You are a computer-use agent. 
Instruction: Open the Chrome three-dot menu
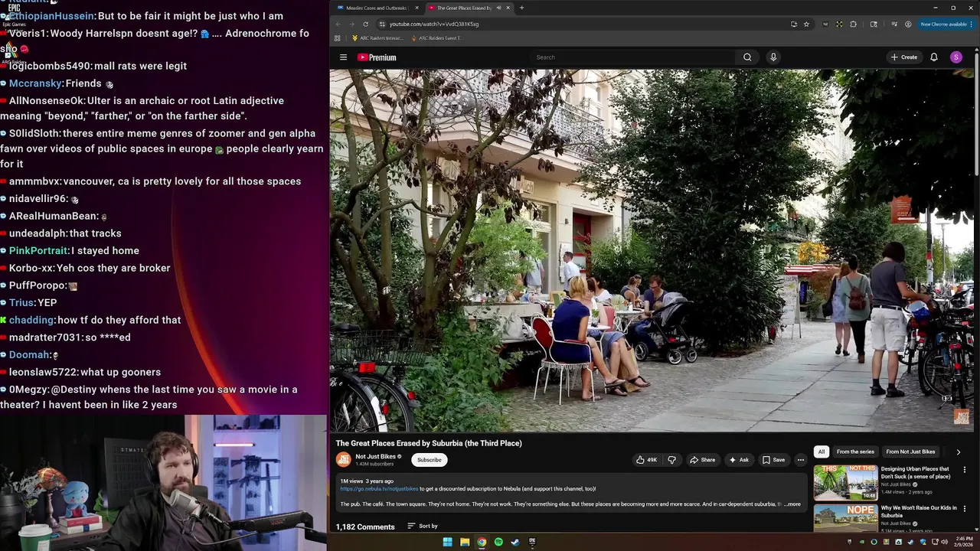coord(972,24)
